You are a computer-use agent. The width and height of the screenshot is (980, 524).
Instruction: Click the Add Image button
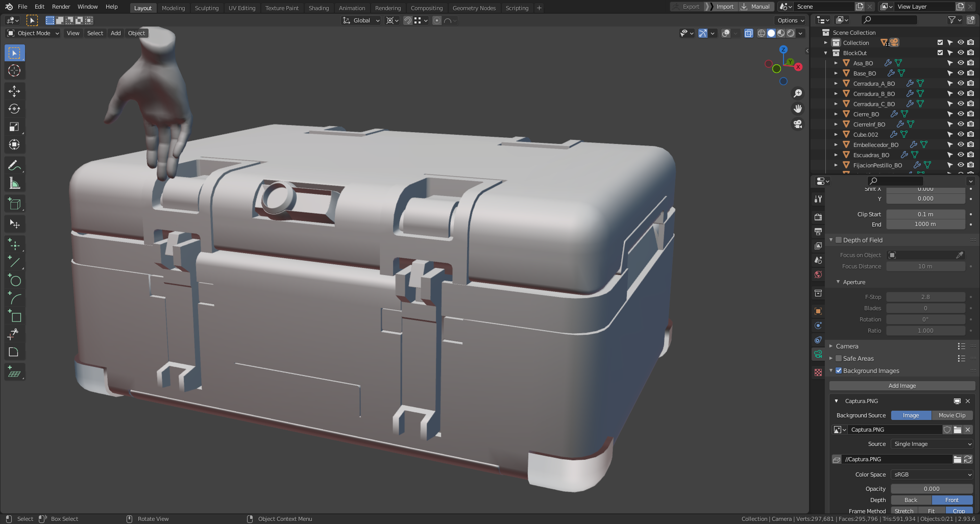click(902, 386)
